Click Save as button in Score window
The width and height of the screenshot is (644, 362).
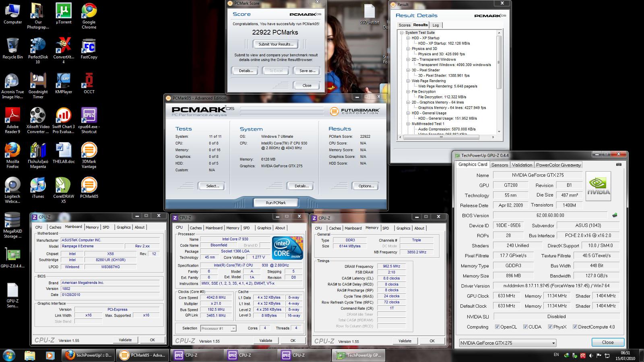(x=308, y=71)
